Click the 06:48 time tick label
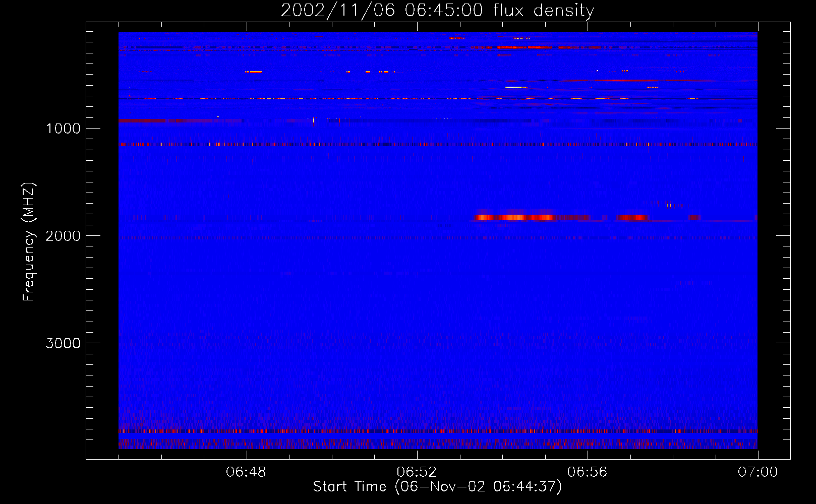 click(x=246, y=472)
